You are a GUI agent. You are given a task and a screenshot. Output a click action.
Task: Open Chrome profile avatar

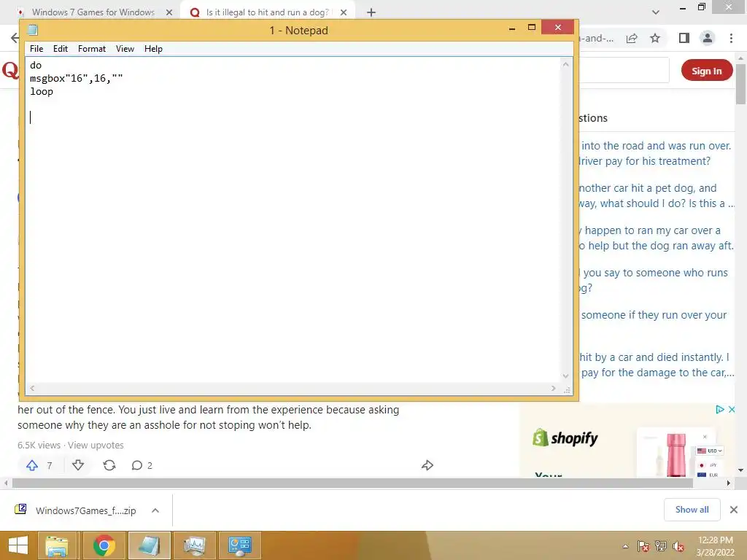[x=708, y=38]
